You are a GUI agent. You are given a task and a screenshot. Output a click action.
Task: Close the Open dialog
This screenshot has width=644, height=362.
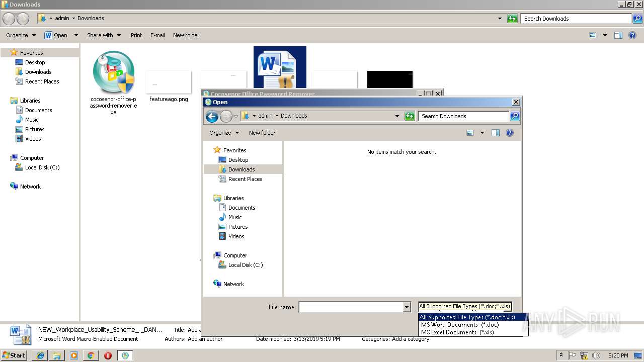coord(516,102)
